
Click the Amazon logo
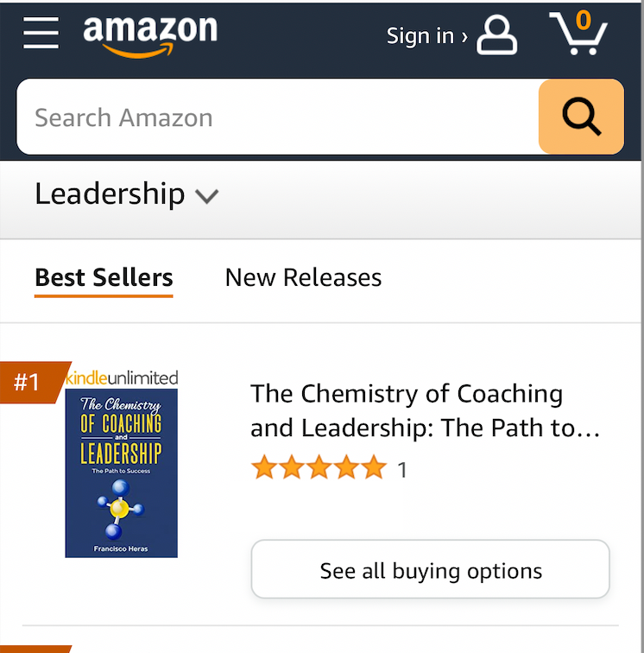click(149, 35)
